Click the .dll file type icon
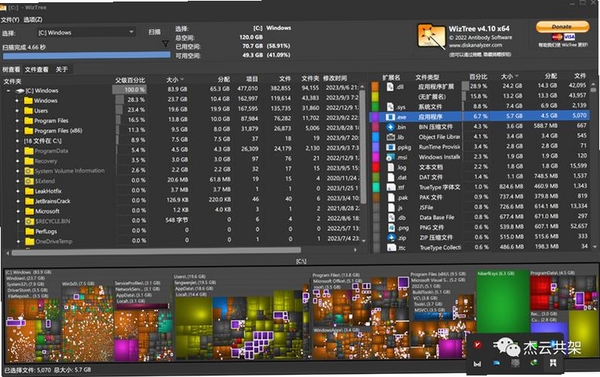600x377 pixels. tap(390, 86)
